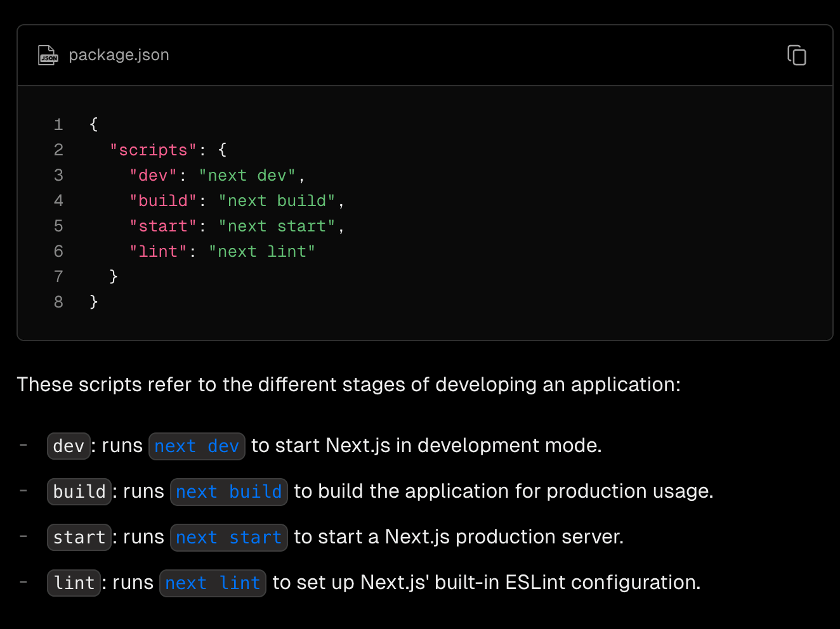Image resolution: width=840 pixels, height=629 pixels.
Task: Click the gray "build" inline code badge
Action: tap(79, 492)
